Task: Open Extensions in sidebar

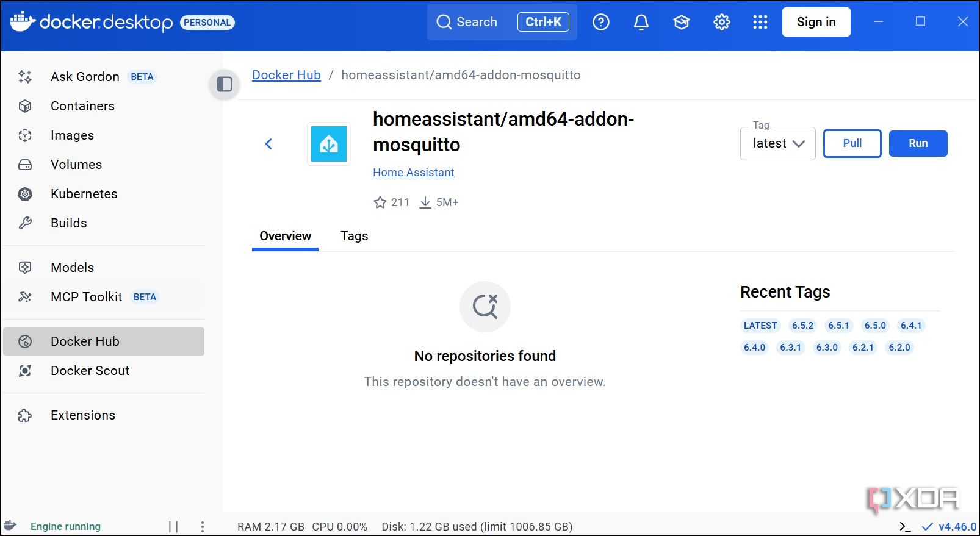Action: [x=104, y=415]
